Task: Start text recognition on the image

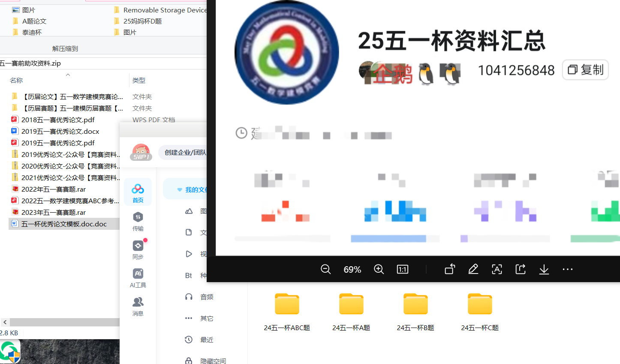Action: click(497, 269)
